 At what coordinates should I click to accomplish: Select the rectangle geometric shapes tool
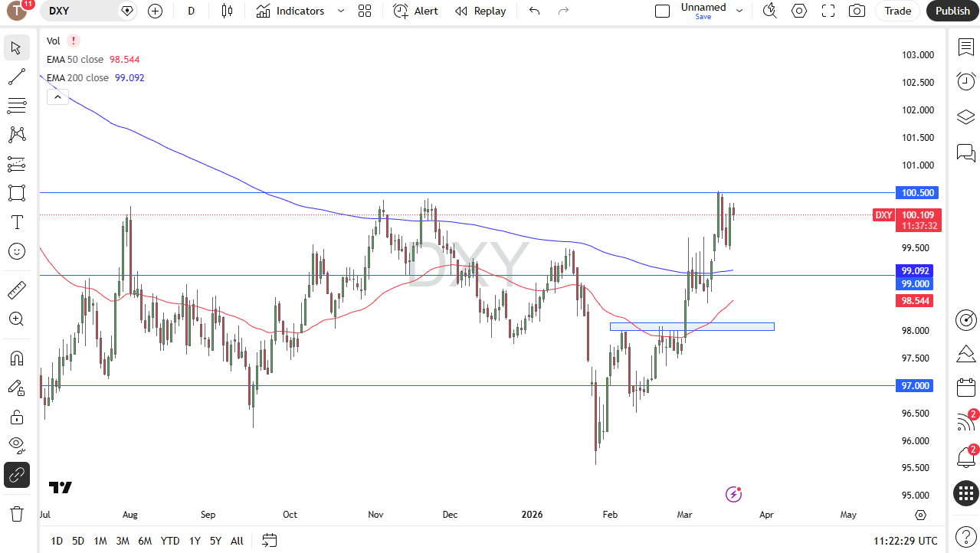pos(17,193)
